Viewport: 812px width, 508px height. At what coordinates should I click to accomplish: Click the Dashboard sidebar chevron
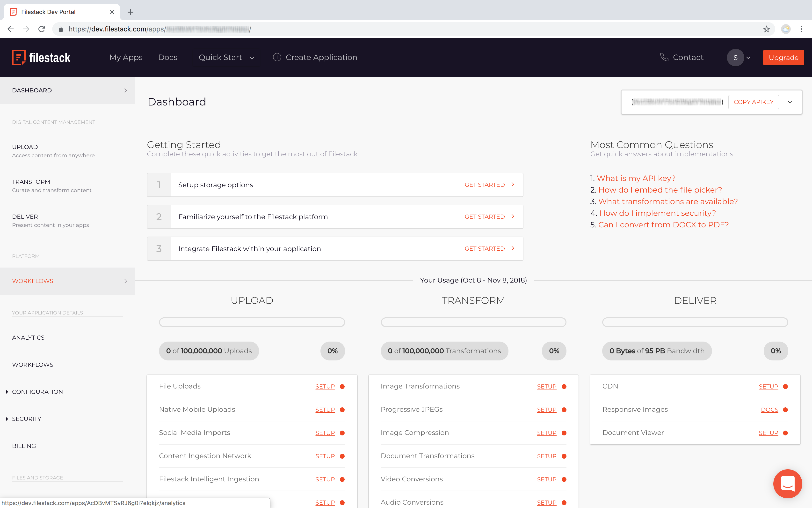click(126, 90)
